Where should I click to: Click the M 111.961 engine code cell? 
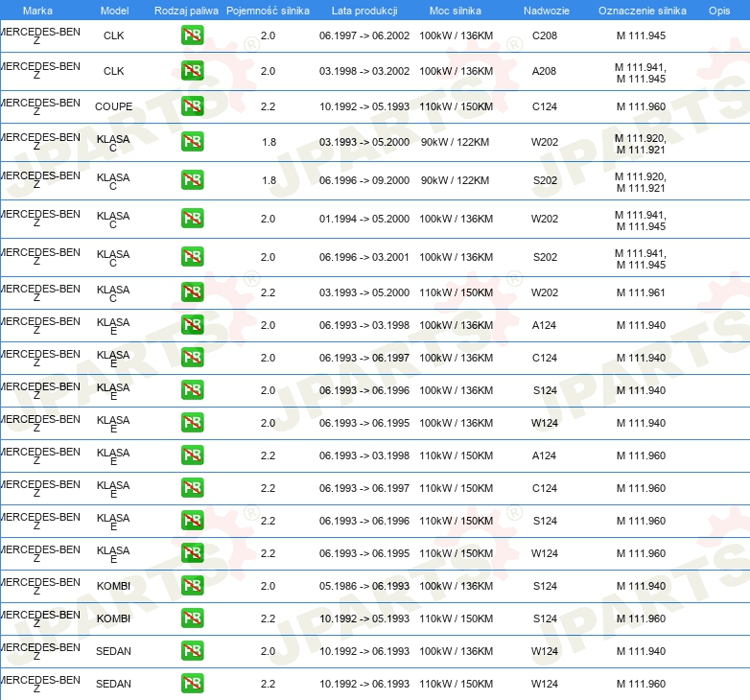(641, 292)
